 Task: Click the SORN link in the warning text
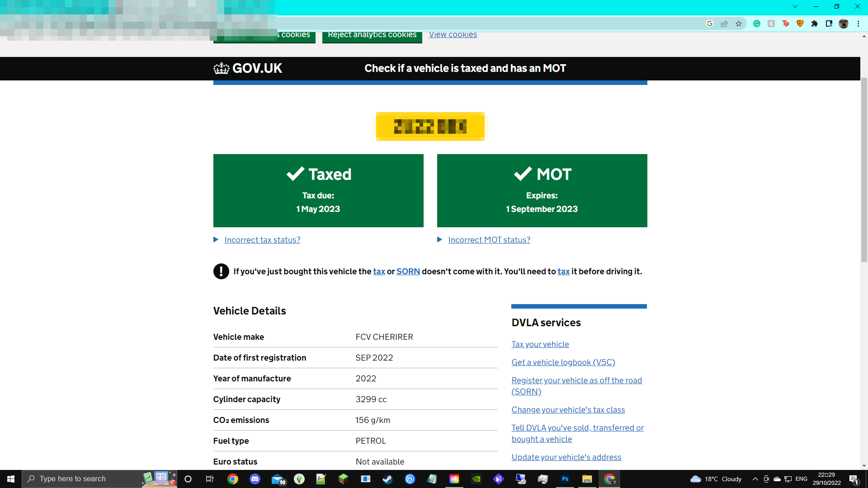coord(408,272)
